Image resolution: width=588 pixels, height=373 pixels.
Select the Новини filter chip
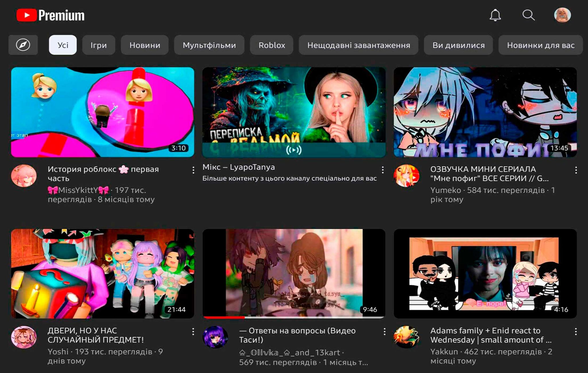pos(145,45)
